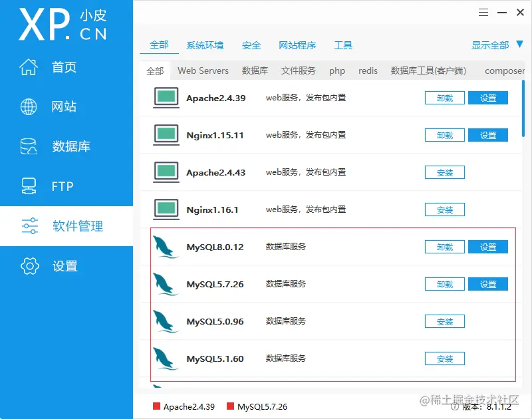Click the Nginx1.16.1 monitor icon
The width and height of the screenshot is (532, 419).
[166, 209]
